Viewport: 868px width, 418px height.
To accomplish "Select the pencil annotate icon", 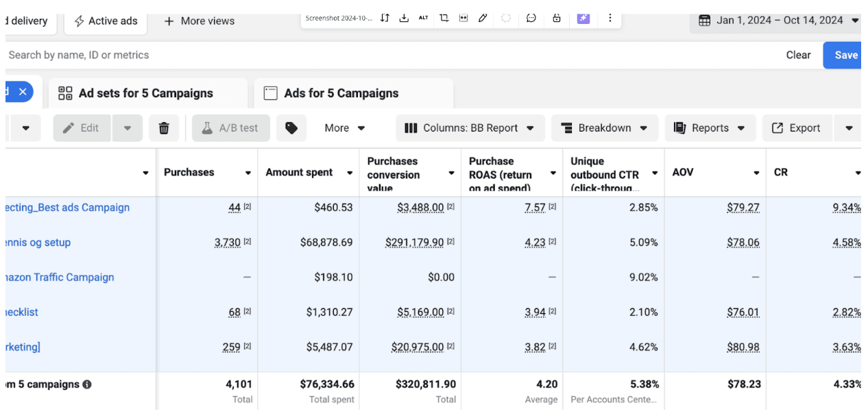I will tap(483, 19).
